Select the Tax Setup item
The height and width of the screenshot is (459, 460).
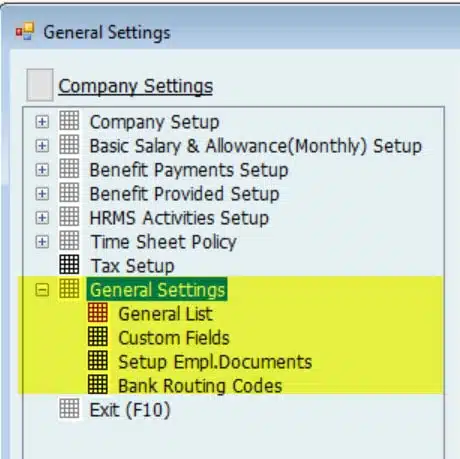133,266
